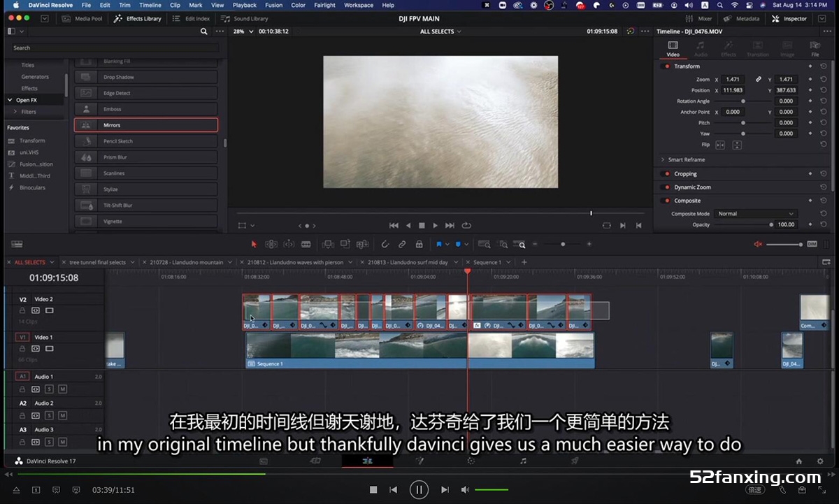Select the Dynamic Trim Mode tool
This screenshot has width=839, height=504.
pos(289,244)
